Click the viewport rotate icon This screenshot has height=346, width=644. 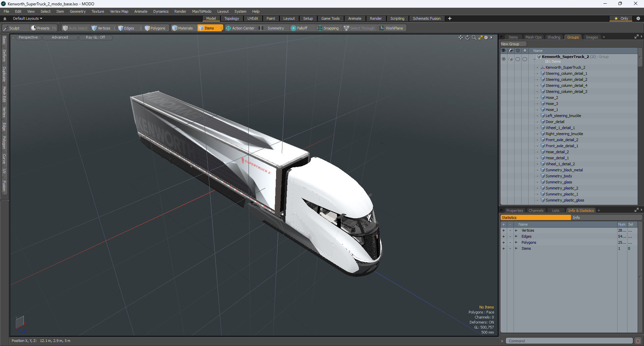(x=467, y=38)
